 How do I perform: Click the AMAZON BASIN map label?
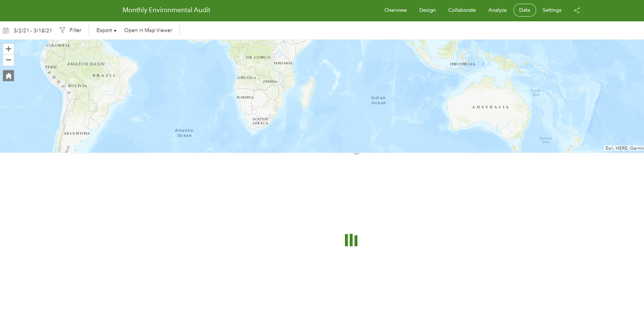coord(86,64)
